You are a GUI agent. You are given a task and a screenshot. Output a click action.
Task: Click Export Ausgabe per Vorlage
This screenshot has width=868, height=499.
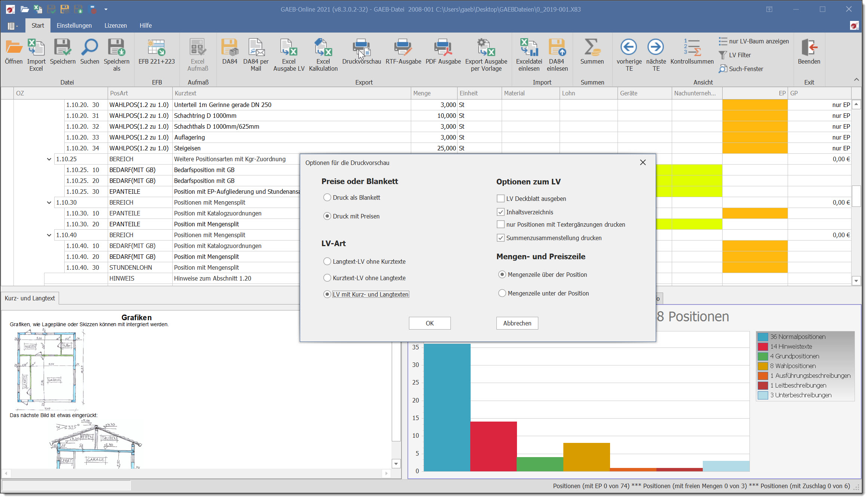(486, 55)
